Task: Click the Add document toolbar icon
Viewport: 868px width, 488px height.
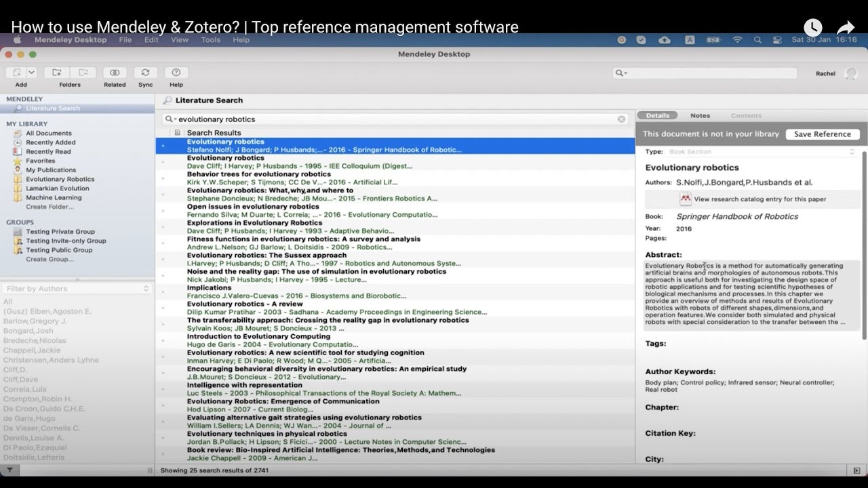Action: [x=16, y=73]
